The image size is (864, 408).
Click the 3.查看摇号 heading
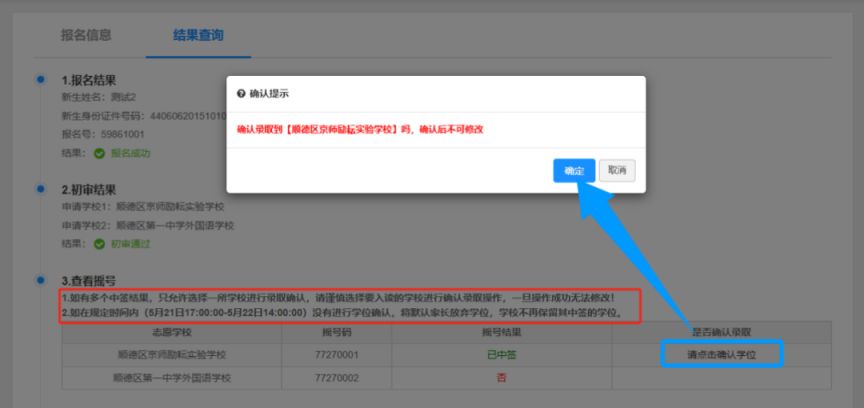pyautogui.click(x=89, y=281)
